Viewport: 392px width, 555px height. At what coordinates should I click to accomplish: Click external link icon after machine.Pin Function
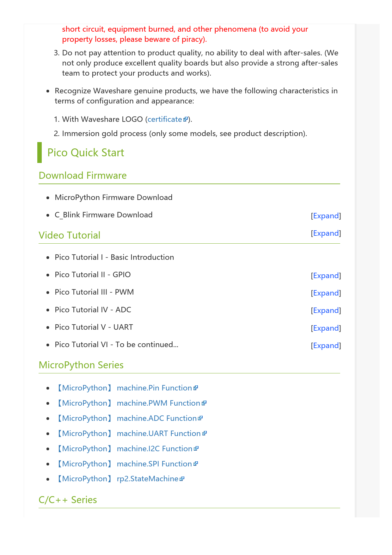point(196,388)
